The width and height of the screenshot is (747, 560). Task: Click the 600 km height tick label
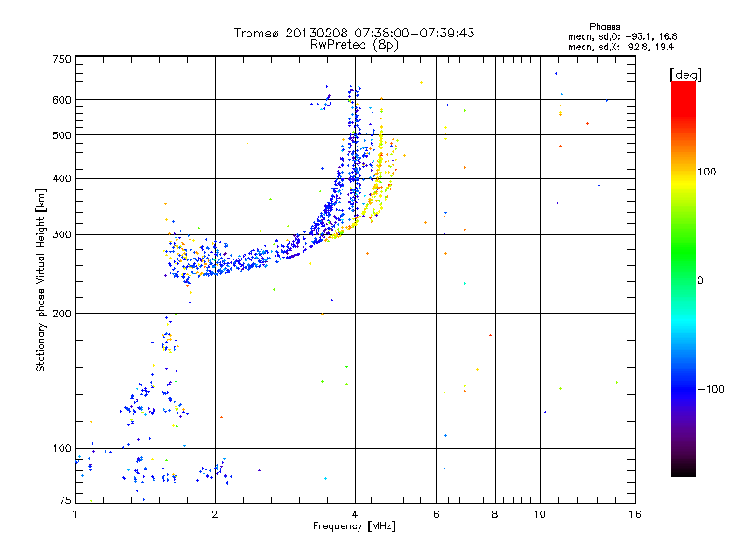[x=63, y=100]
